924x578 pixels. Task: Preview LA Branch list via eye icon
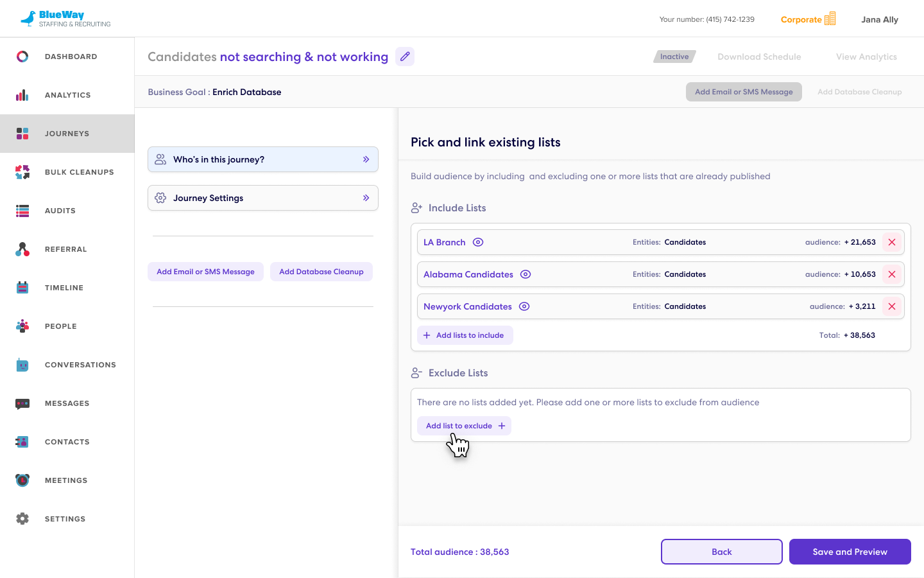point(478,242)
